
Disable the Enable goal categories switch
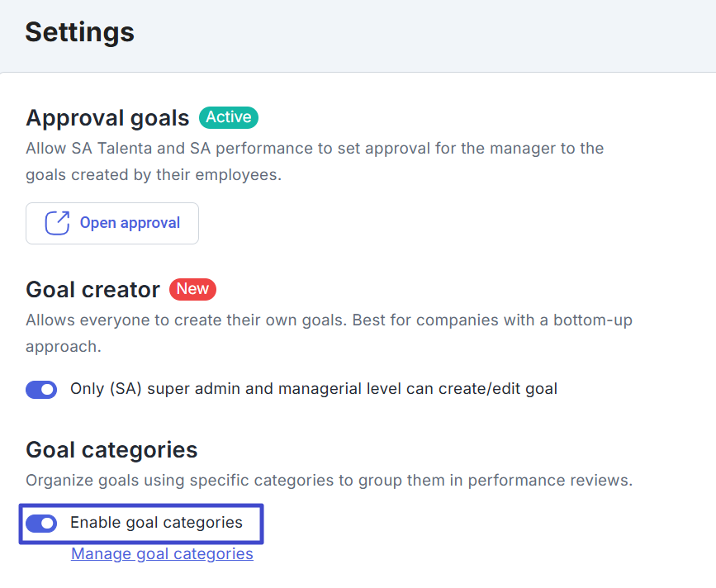[x=41, y=523]
